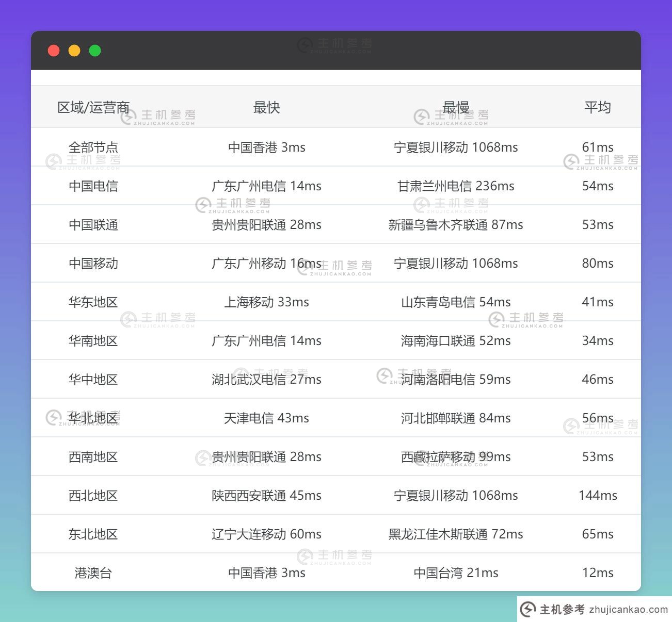Click 上海移动 33ms cell

266,302
